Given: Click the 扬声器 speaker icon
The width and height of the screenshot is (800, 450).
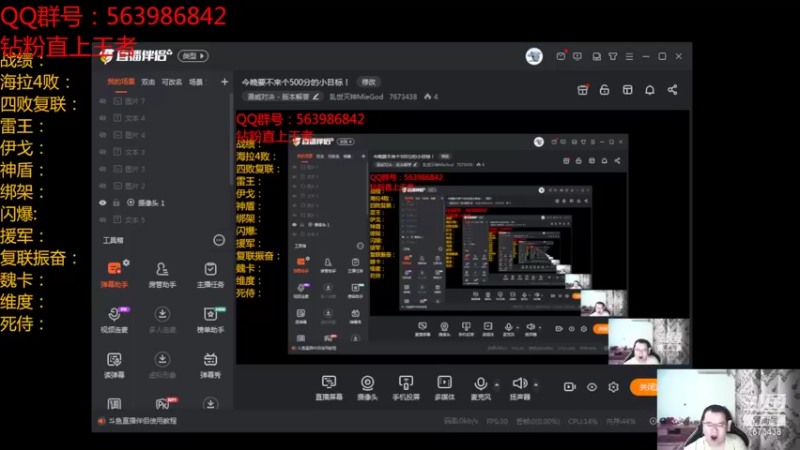Looking at the screenshot, I should pyautogui.click(x=519, y=383).
